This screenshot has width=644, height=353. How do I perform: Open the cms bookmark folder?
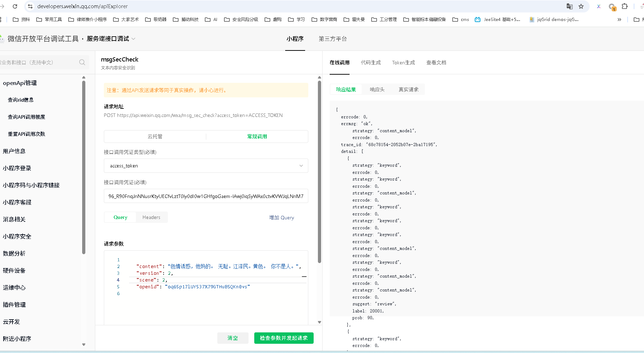click(x=461, y=20)
